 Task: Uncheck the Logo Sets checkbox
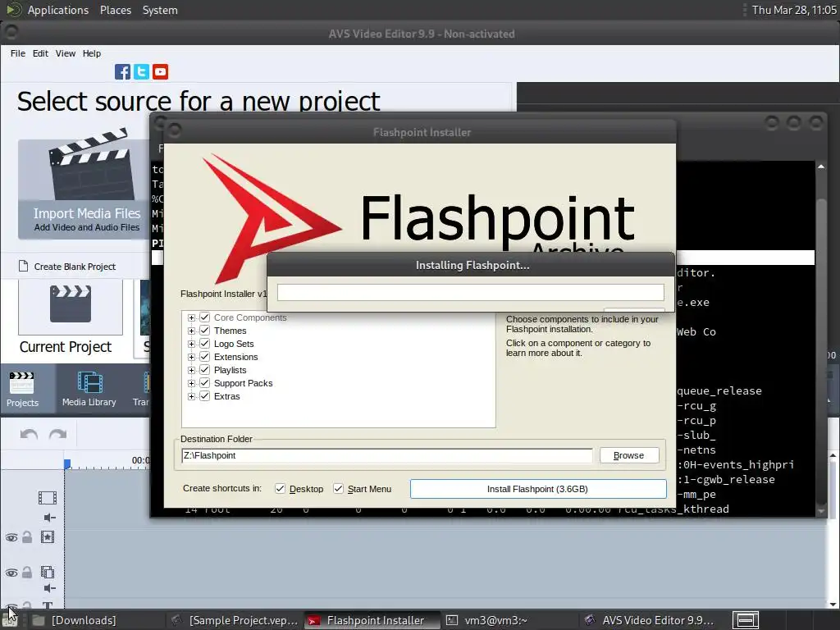[204, 344]
